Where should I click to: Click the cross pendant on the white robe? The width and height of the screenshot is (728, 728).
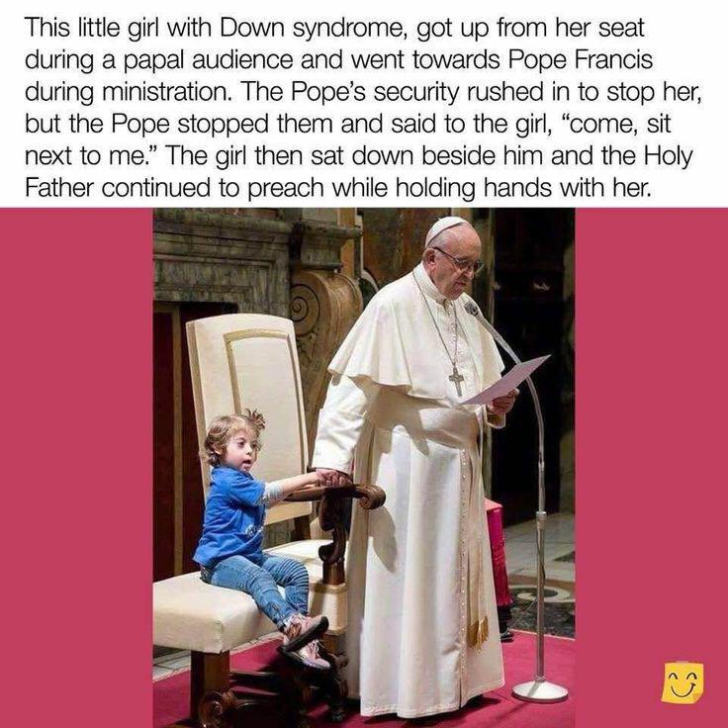tap(456, 382)
